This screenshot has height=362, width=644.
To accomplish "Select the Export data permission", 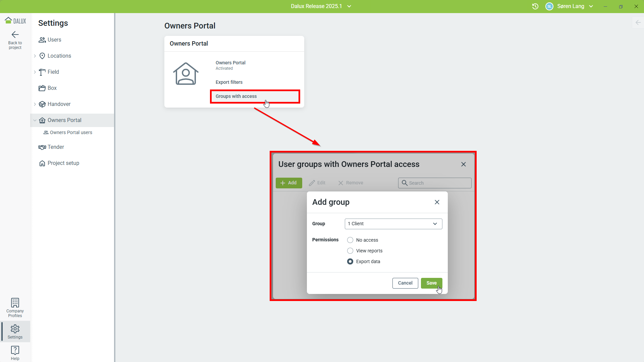I will pos(350,261).
